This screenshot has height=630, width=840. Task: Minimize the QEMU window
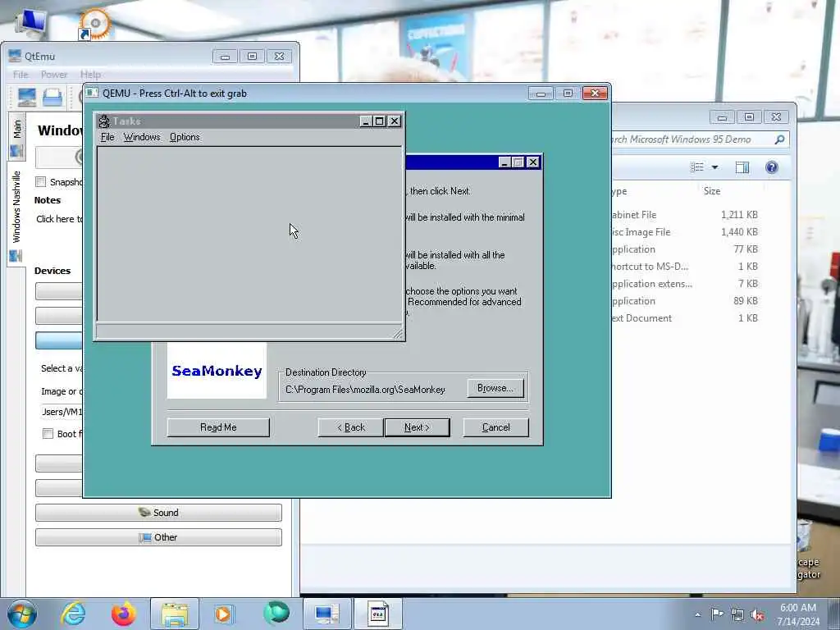point(541,94)
